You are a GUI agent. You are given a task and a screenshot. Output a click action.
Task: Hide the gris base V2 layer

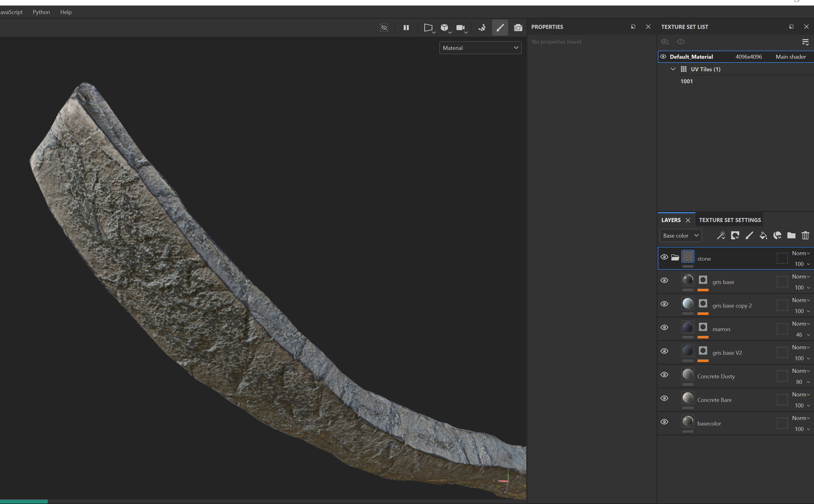click(x=664, y=351)
